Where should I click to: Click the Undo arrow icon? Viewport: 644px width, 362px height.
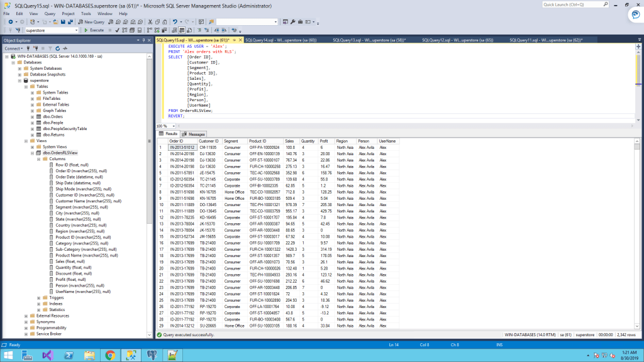click(x=175, y=21)
